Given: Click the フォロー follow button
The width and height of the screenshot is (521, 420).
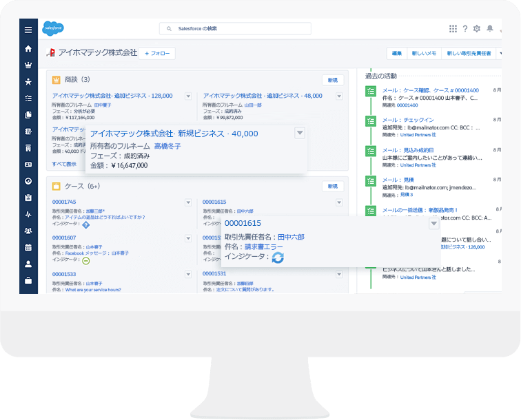Looking at the screenshot, I should coord(157,53).
